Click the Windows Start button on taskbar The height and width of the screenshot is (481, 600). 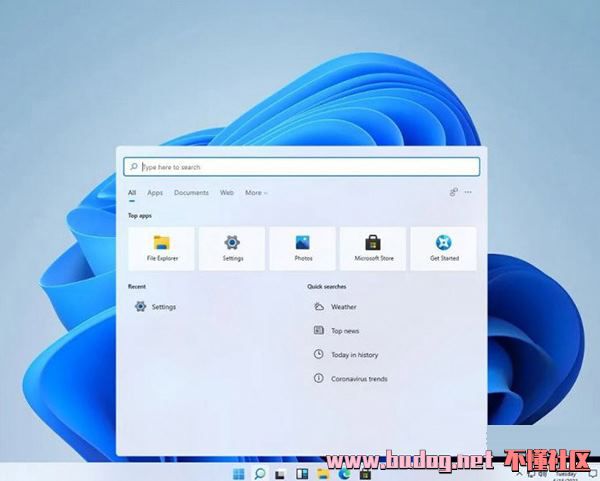pos(239,472)
